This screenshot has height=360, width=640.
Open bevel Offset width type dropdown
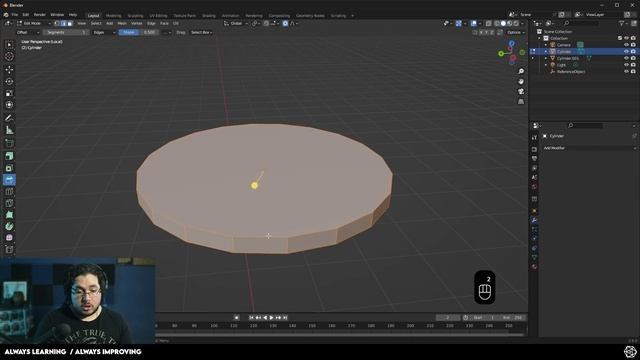point(28,32)
